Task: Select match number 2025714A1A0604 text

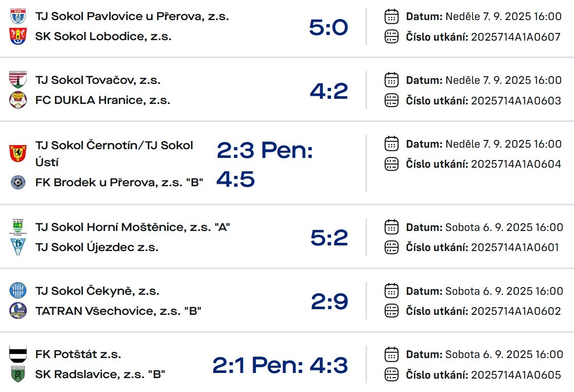Action: click(x=516, y=164)
